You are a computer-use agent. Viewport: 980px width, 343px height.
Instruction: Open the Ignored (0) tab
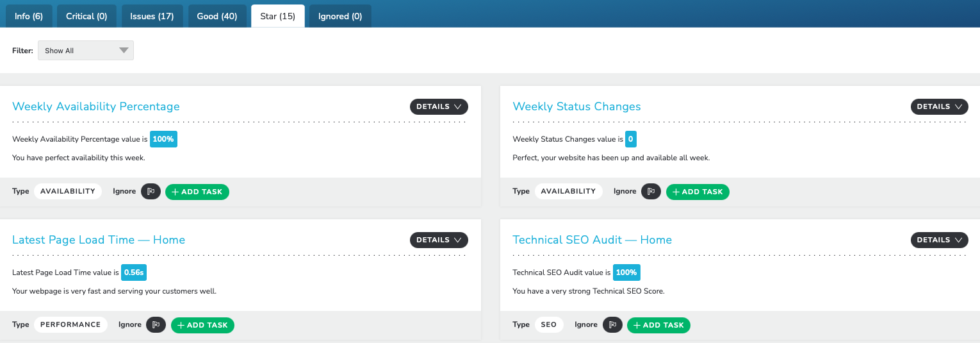click(x=340, y=16)
